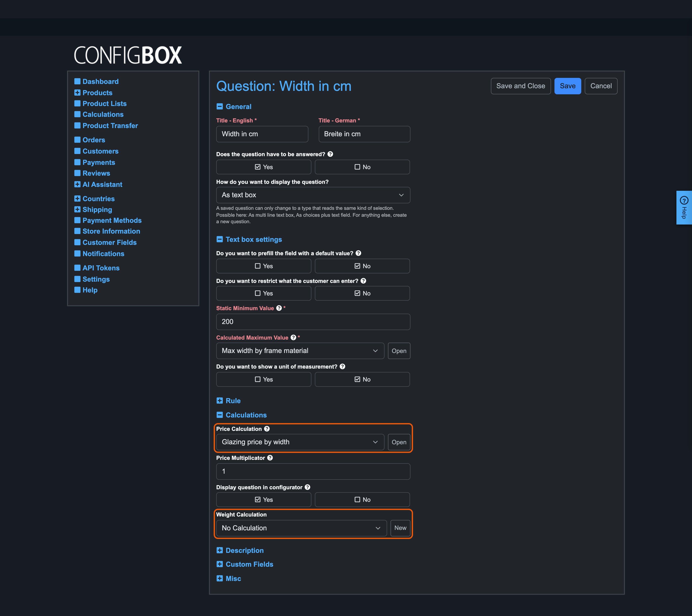
Task: Click Open next to Glazing price by width
Action: click(399, 442)
